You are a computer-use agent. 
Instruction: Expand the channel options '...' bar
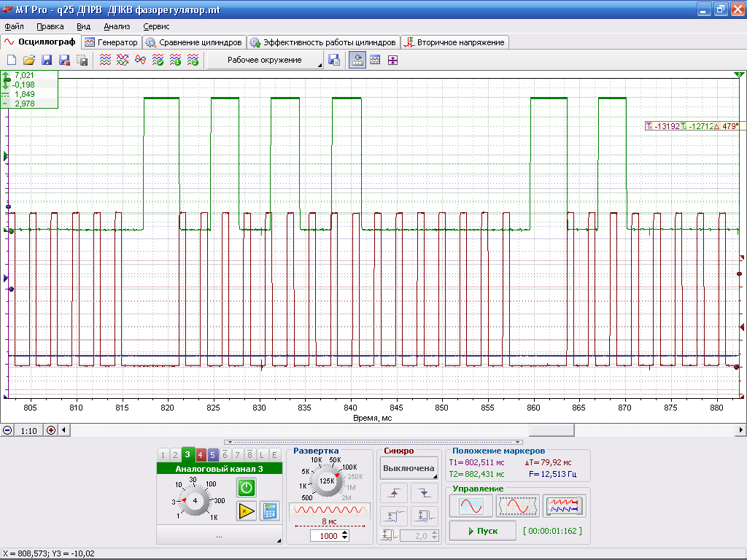pos(219,536)
